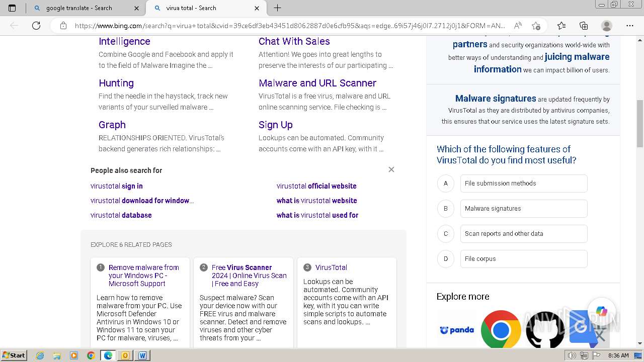Search for virustotal sign in
The width and height of the screenshot is (644, 362).
117,186
